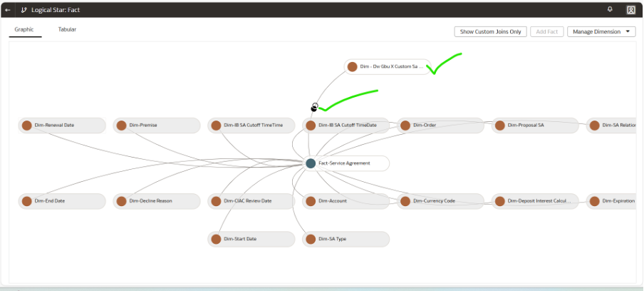
Task: Click the Dim-SA Type node circle icon
Action: 311,239
